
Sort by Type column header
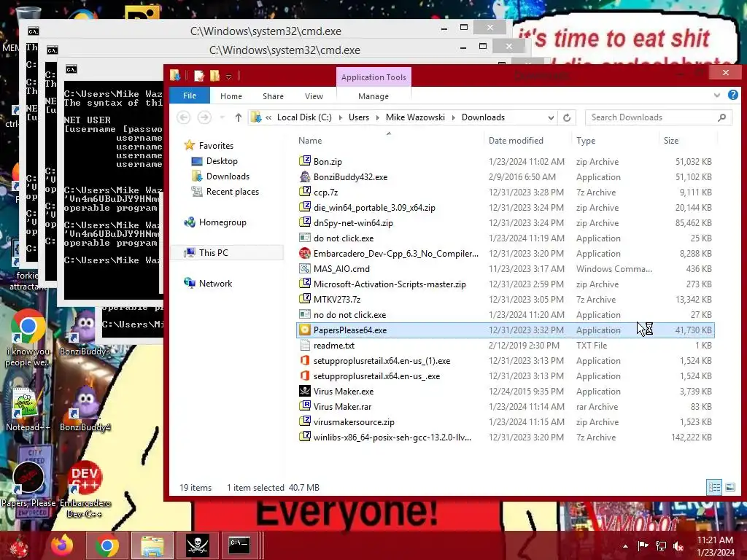(616, 141)
